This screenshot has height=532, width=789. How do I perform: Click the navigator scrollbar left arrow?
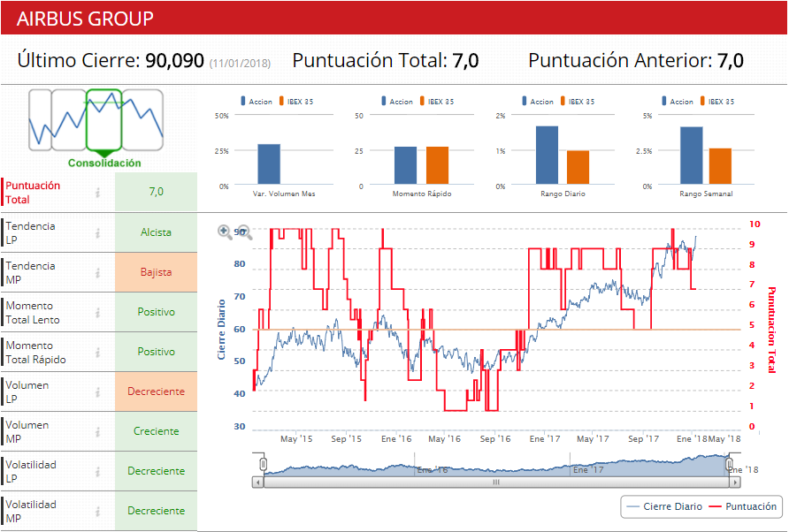coord(257,483)
